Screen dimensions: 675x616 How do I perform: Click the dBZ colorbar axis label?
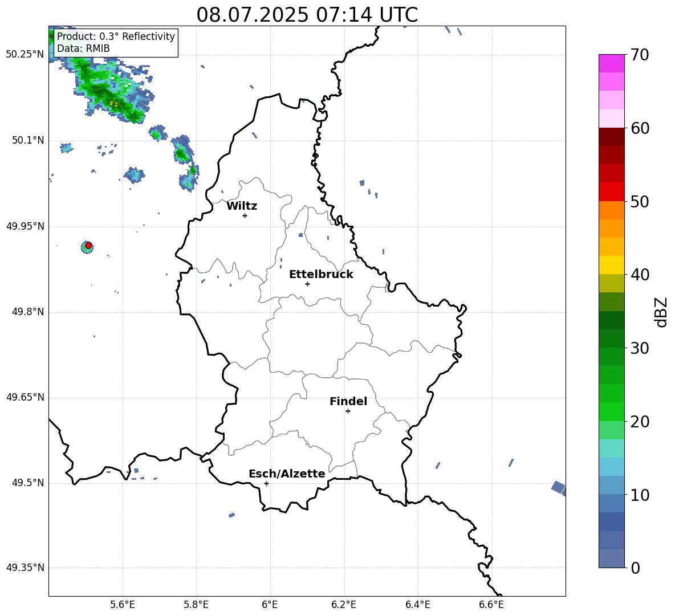pos(661,312)
